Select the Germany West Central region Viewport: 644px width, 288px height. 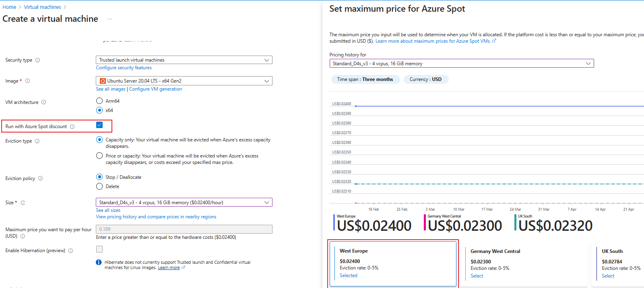[477, 276]
